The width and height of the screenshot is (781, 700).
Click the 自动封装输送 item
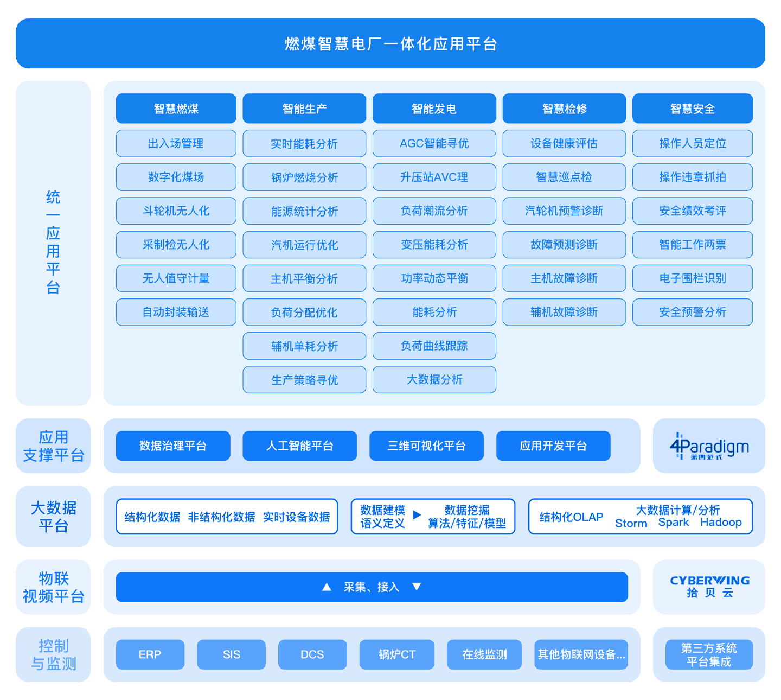[176, 312]
